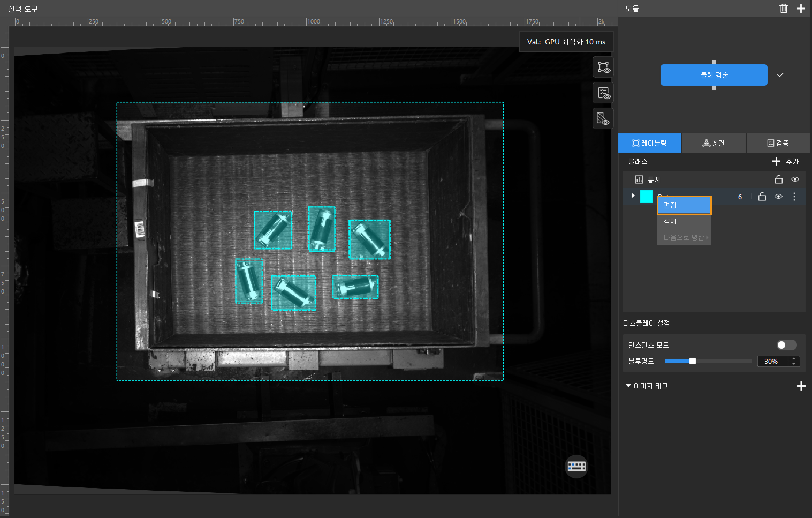Lock the cyan class row

[762, 197]
